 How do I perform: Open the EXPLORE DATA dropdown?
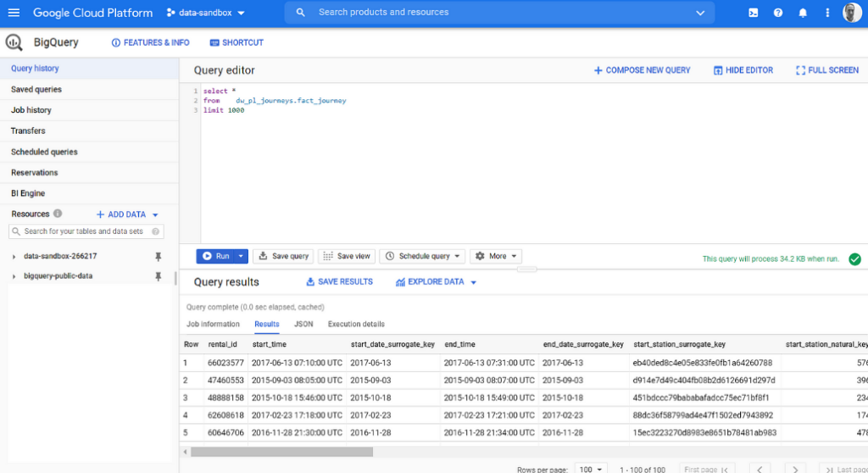click(437, 282)
